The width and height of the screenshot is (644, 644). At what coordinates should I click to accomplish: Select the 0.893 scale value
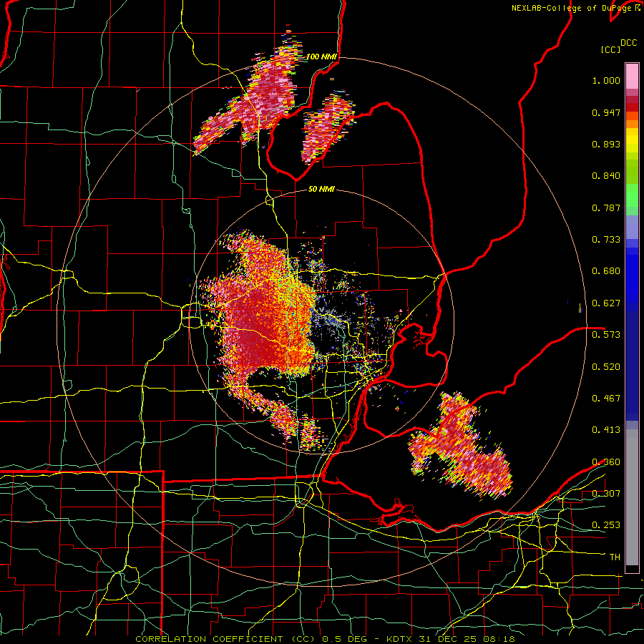(606, 144)
